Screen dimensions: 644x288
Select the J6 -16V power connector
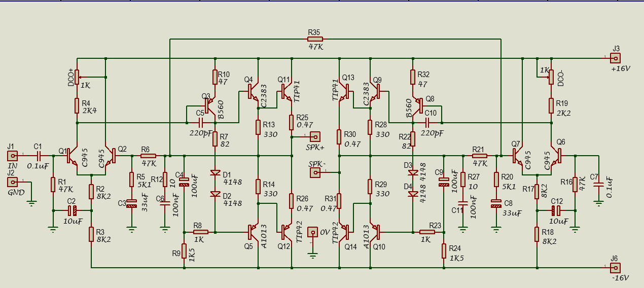[x=615, y=267]
